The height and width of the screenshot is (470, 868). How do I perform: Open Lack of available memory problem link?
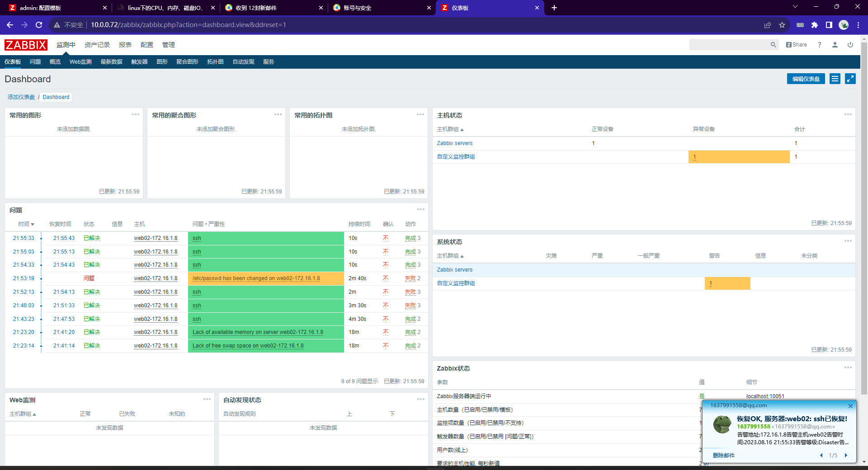(258, 332)
